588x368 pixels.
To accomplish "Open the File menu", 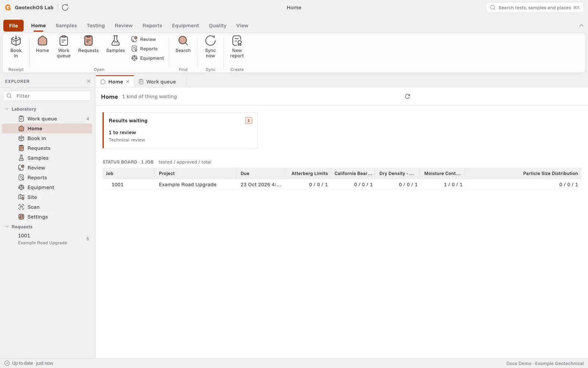I will point(14,25).
